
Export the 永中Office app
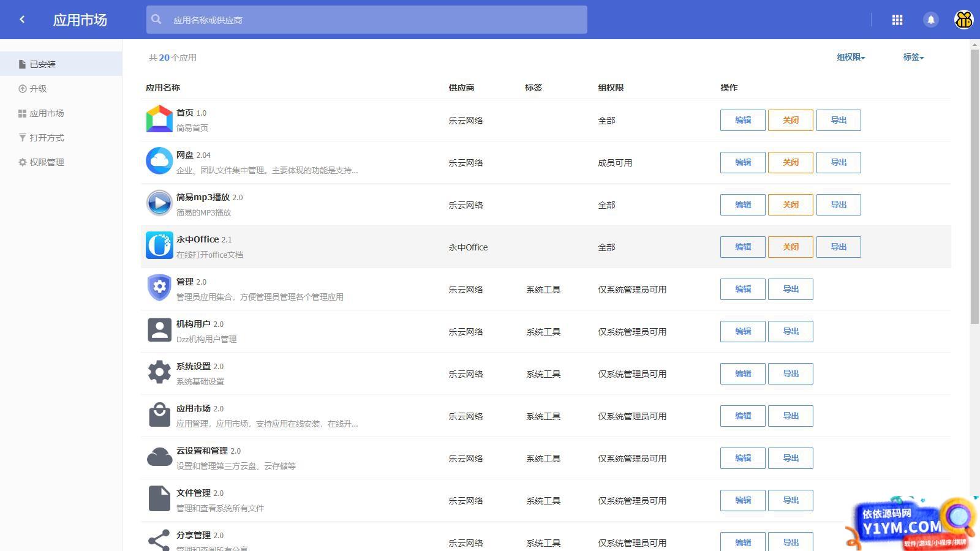(839, 247)
